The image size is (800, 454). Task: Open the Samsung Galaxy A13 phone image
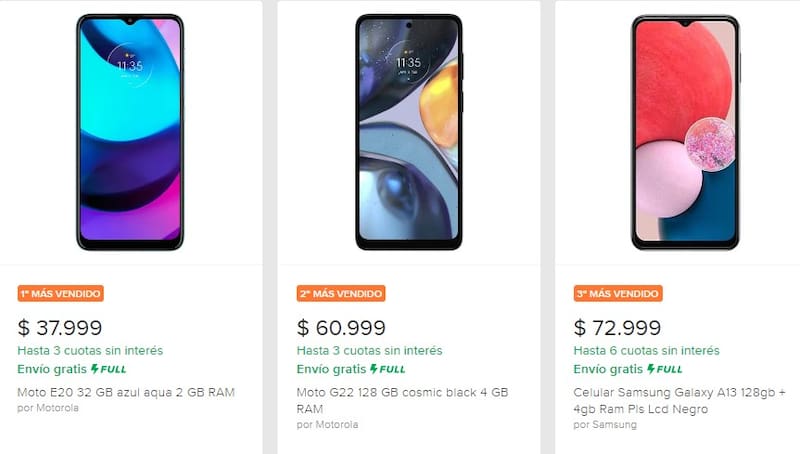tap(685, 132)
